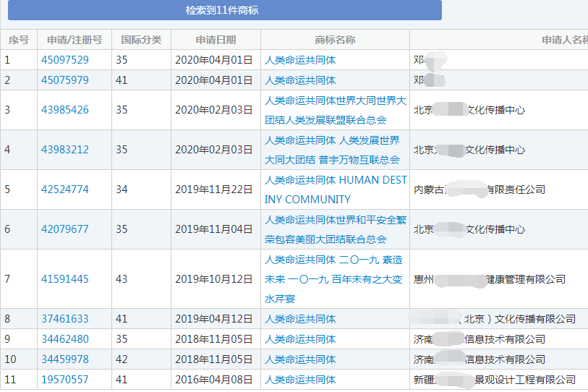The height and width of the screenshot is (392, 588).
Task: Open trademark 人类命运共同体 HUMAN DESTINY COMMUNITY
Action: pyautogui.click(x=336, y=189)
